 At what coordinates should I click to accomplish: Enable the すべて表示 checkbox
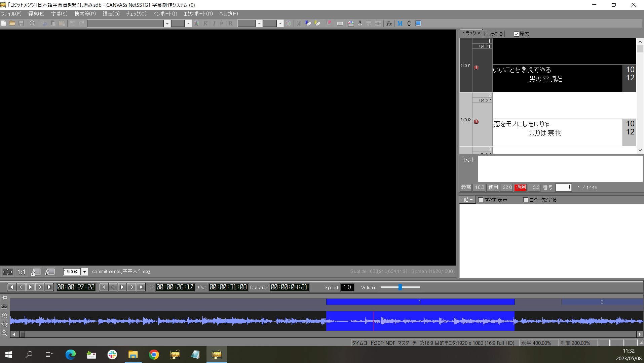[x=481, y=200]
